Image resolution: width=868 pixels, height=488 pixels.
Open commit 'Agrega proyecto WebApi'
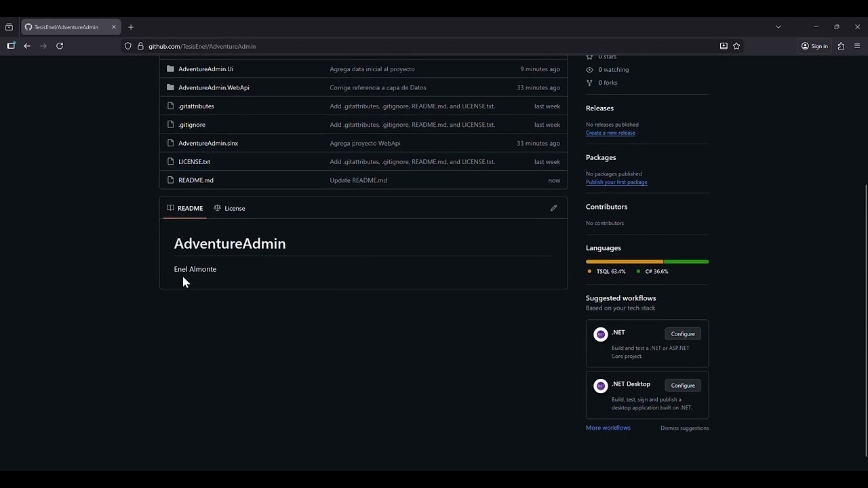(x=365, y=143)
